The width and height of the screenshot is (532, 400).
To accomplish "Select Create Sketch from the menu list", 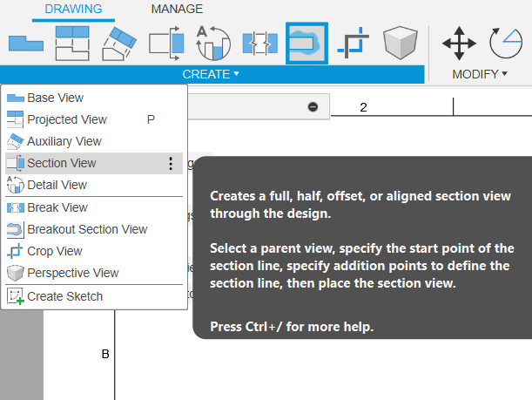I will pyautogui.click(x=64, y=296).
